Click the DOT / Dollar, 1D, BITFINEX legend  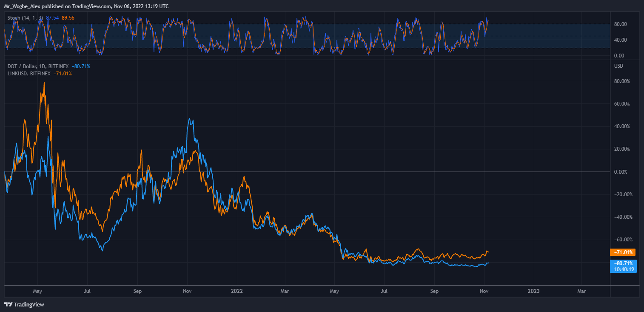click(x=38, y=66)
